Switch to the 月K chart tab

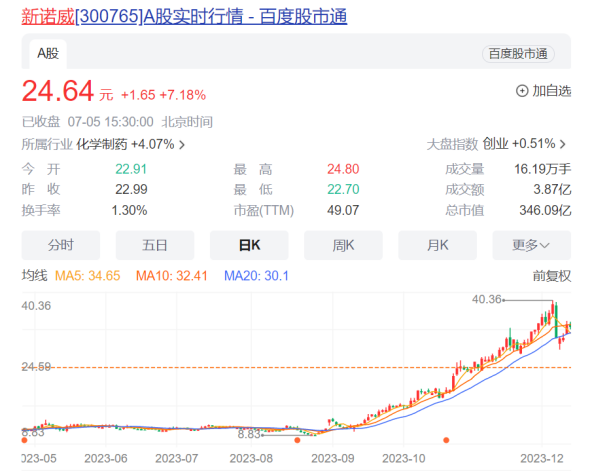438,245
